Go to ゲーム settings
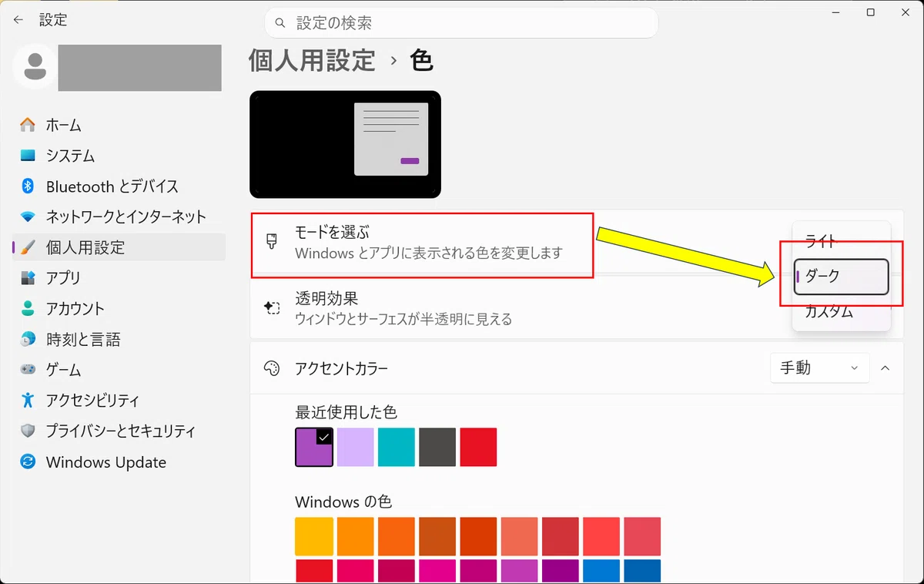 click(x=119, y=370)
